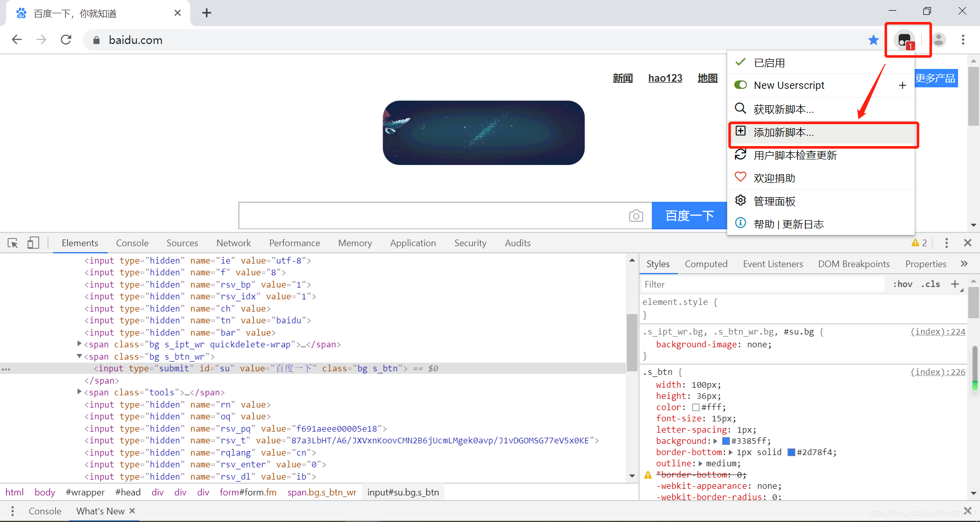Switch to the Sources tab

[x=182, y=243]
